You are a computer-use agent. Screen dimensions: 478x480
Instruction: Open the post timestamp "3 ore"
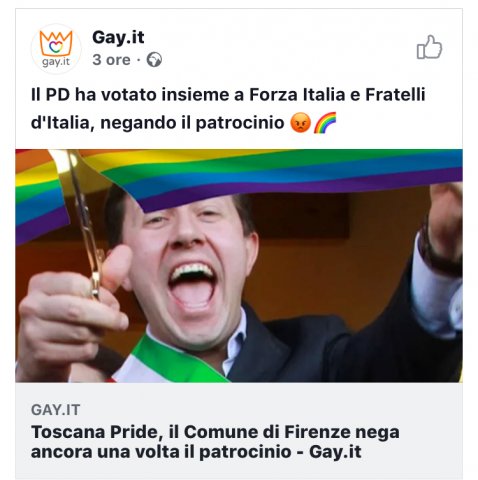[111, 60]
